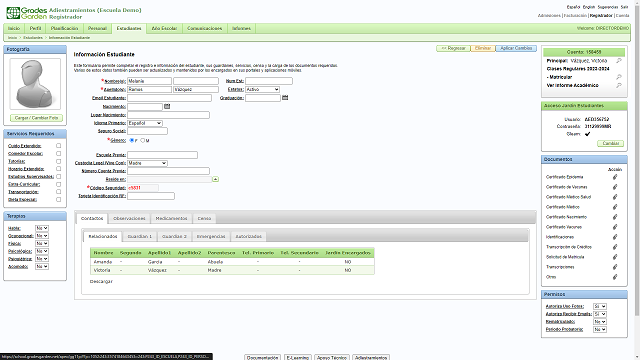Screen dimensions: 640x360
Task: Open the Custodia Legal dropdown
Action: [147, 163]
